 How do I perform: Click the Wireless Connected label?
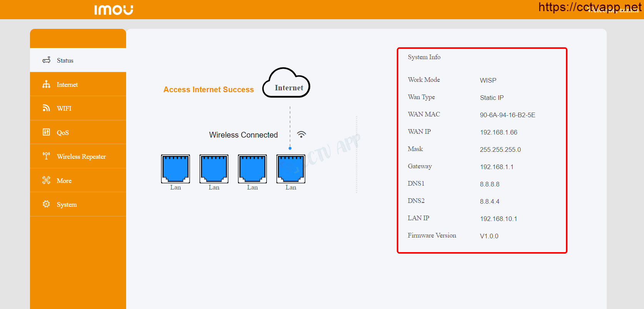[x=243, y=135]
